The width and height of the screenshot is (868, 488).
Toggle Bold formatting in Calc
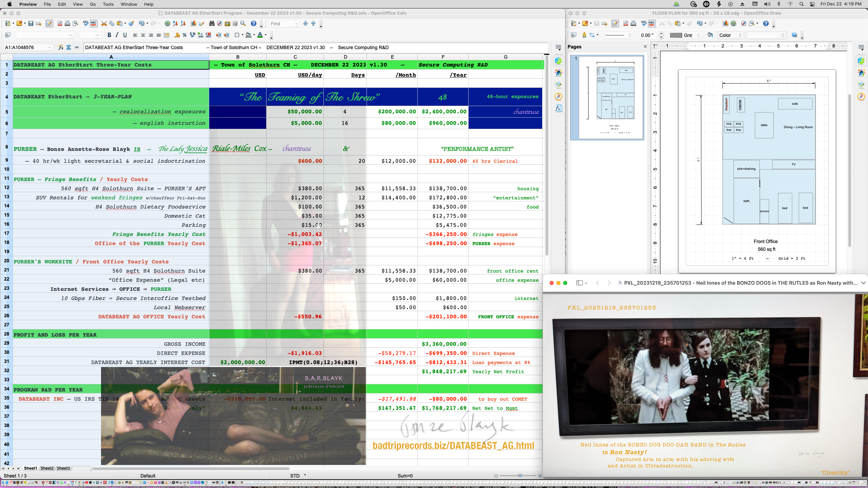click(109, 35)
